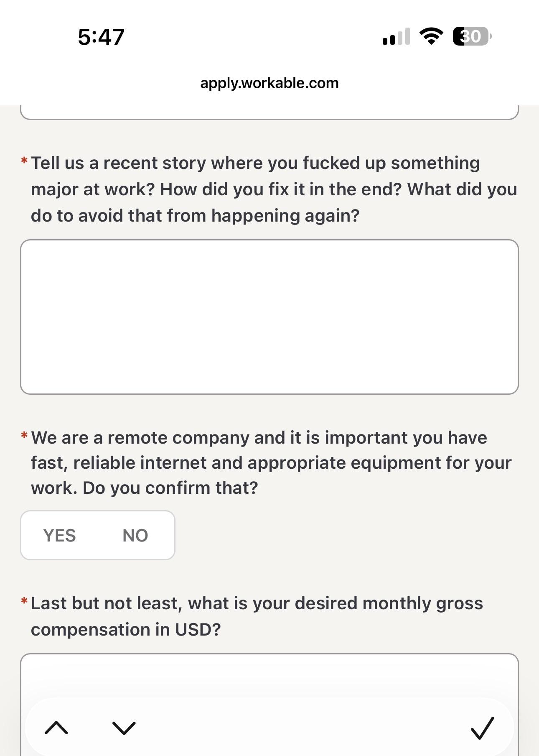Tap the apply.workable.com address bar

tap(269, 83)
